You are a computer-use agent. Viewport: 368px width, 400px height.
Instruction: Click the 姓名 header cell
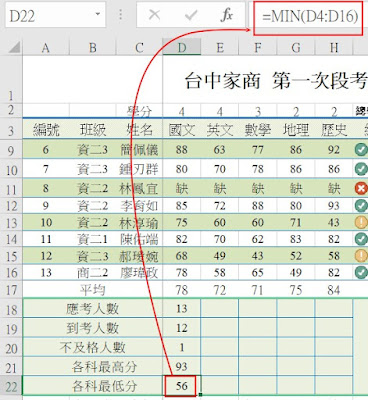click(x=139, y=129)
